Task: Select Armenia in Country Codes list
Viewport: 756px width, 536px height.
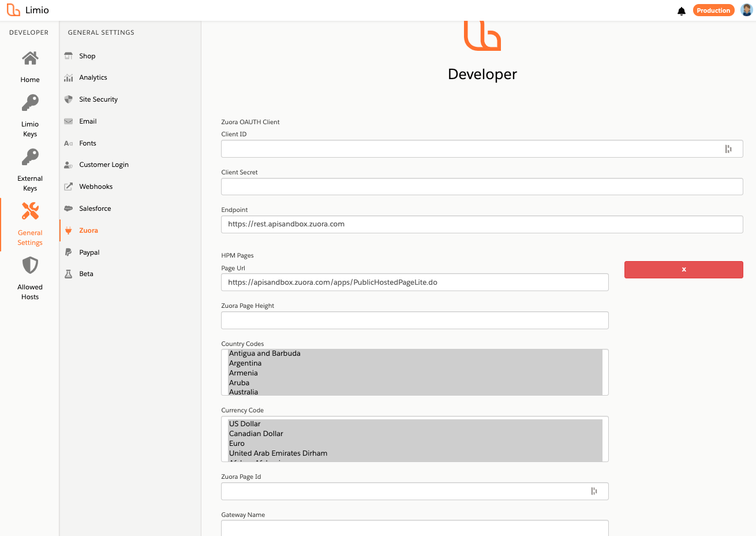Action: (415, 373)
